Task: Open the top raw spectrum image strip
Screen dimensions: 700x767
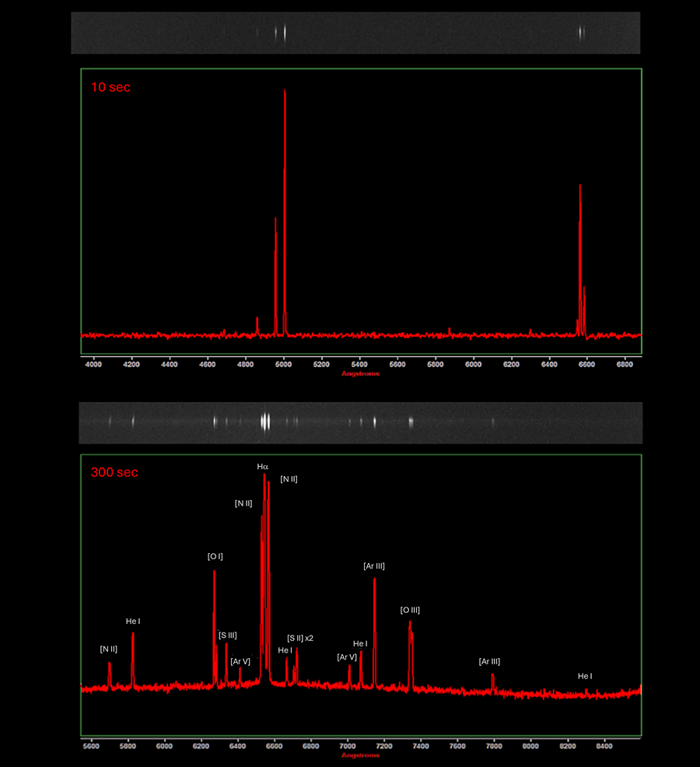Action: click(355, 33)
